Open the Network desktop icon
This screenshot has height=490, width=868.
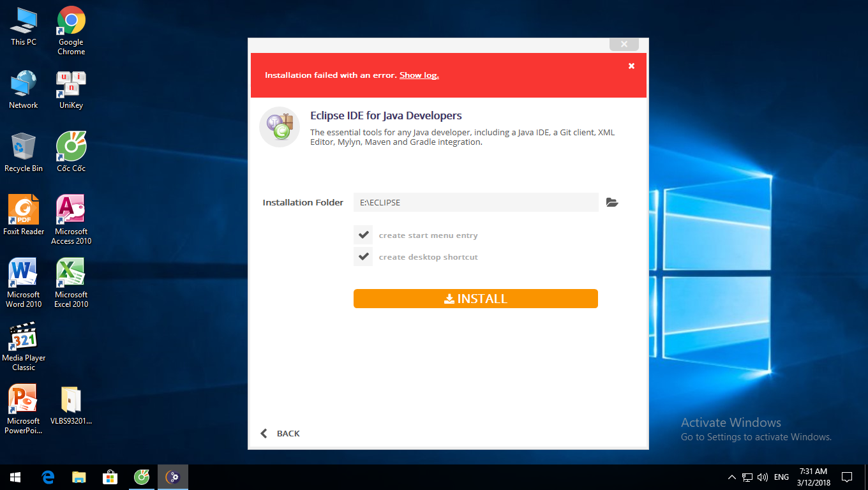click(x=24, y=89)
